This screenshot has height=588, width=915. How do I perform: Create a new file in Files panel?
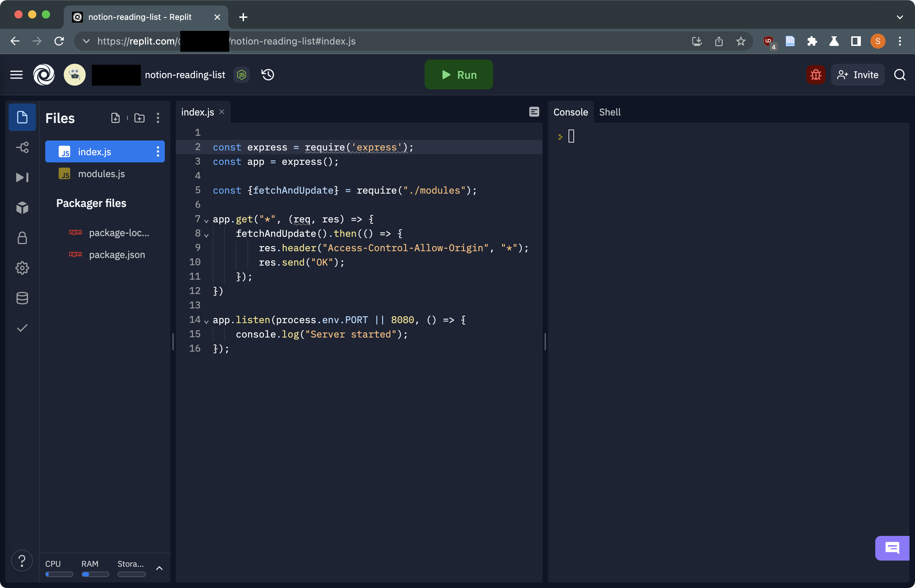[115, 118]
